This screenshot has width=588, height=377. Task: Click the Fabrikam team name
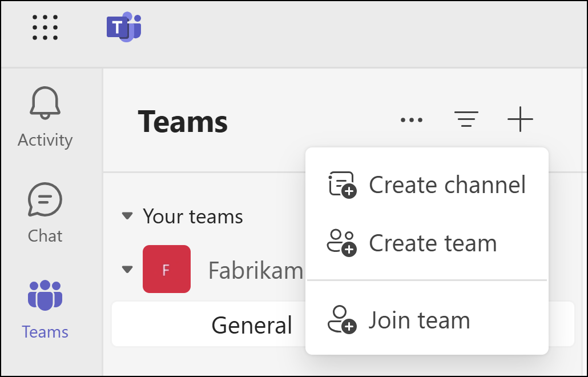(x=256, y=269)
